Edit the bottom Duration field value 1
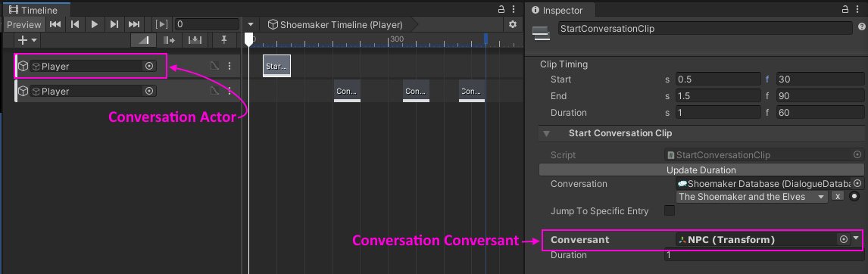The image size is (868, 274). pyautogui.click(x=764, y=255)
